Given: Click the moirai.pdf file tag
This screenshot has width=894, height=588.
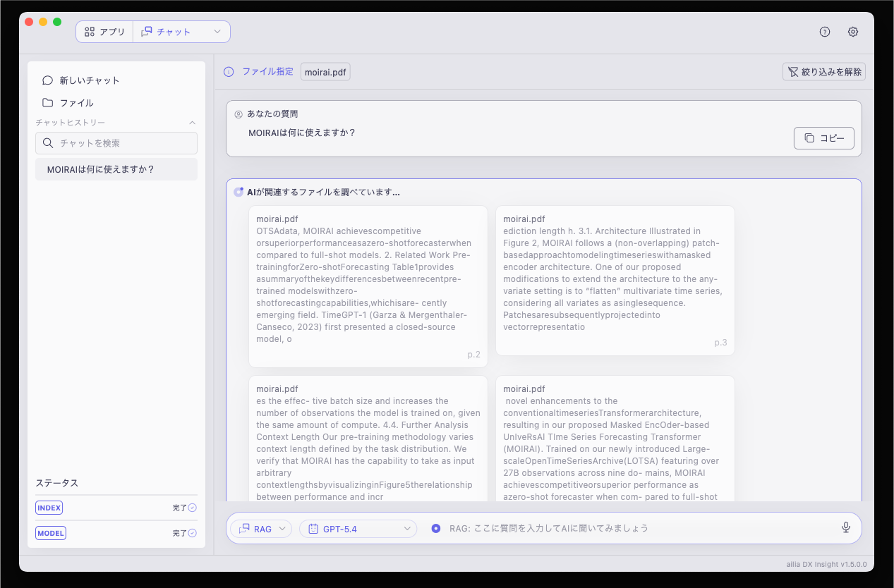Looking at the screenshot, I should pyautogui.click(x=325, y=72).
